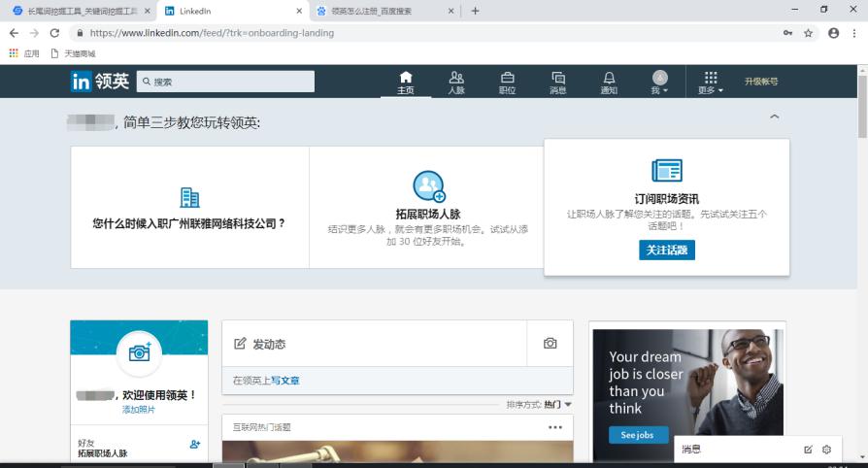Close the 百度搜索 browser tab
This screenshot has width=868, height=468.
pos(451,11)
